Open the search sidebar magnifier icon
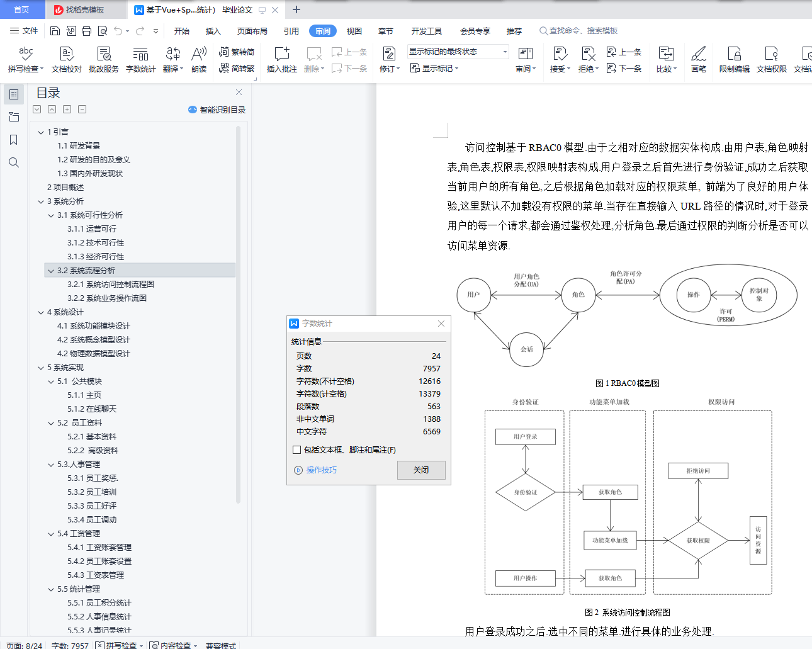812x649 pixels. [14, 162]
